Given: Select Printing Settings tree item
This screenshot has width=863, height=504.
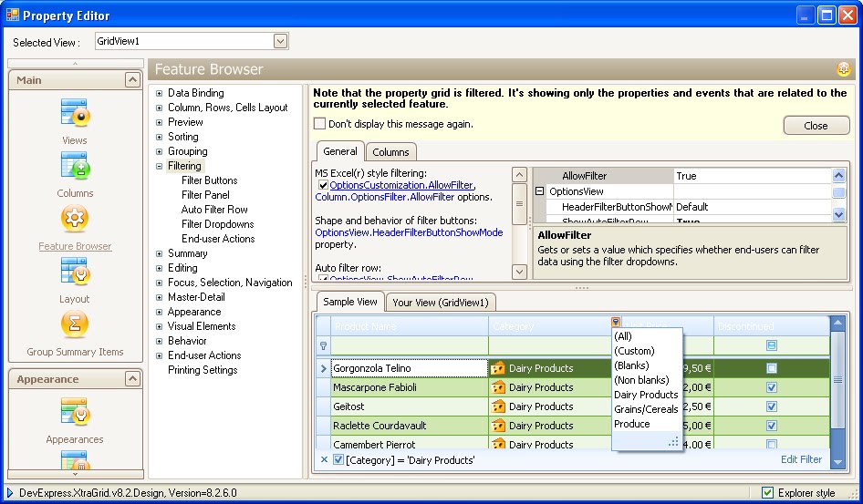Looking at the screenshot, I should [x=203, y=370].
